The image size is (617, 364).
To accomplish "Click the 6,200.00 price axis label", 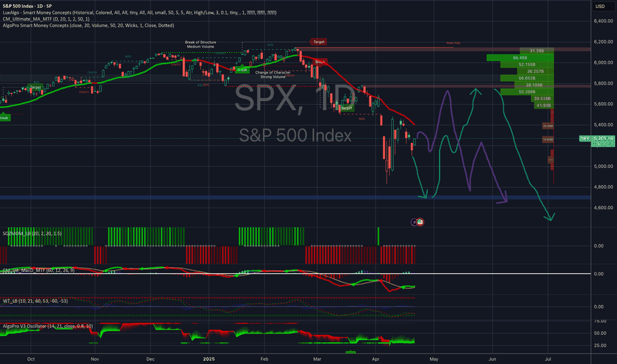I will (603, 42).
